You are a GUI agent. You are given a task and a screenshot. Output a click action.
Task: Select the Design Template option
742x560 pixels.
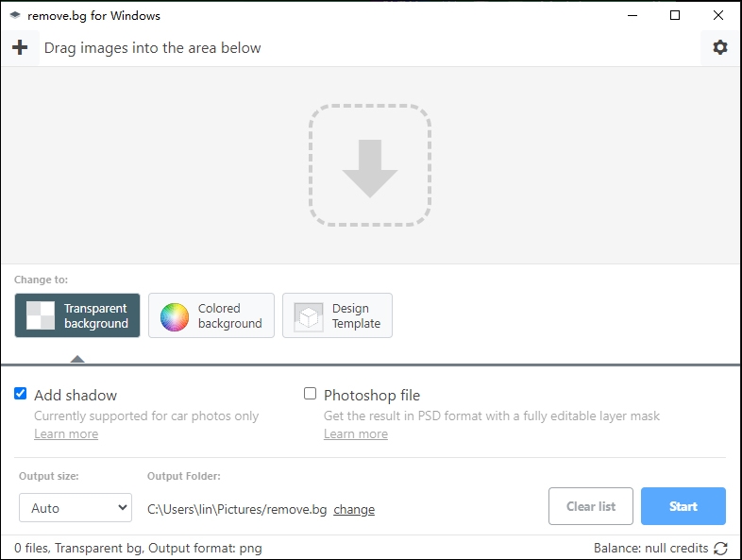click(x=337, y=315)
